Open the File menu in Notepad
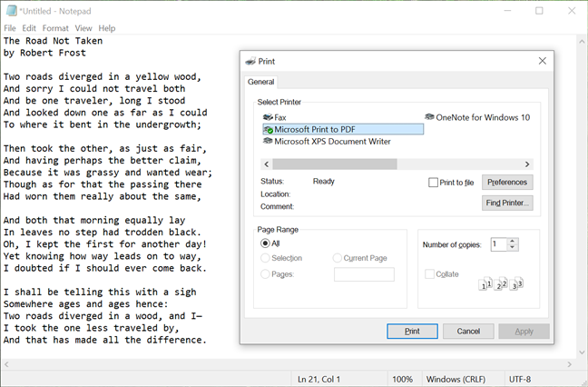The height and width of the screenshot is (387, 588). pyautogui.click(x=10, y=28)
